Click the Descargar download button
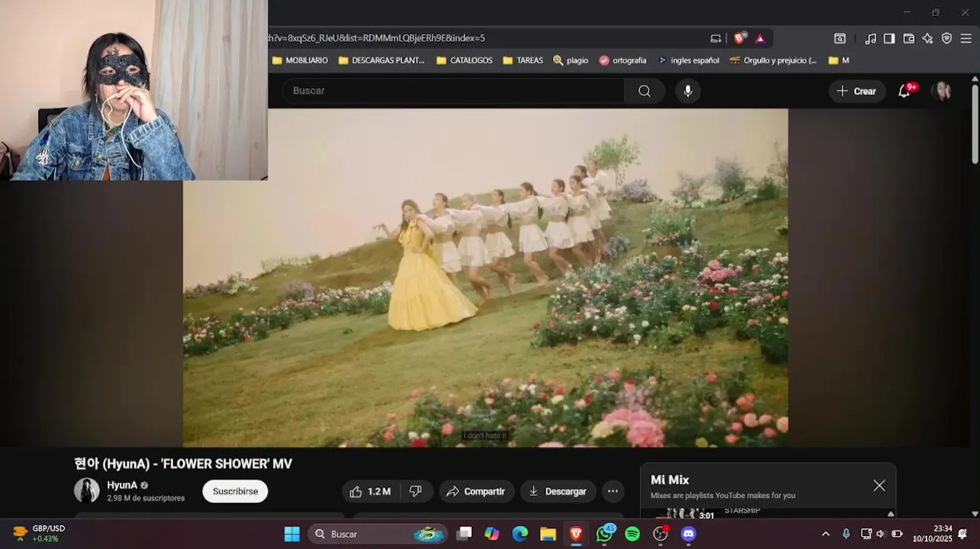The image size is (980, 549). click(557, 492)
